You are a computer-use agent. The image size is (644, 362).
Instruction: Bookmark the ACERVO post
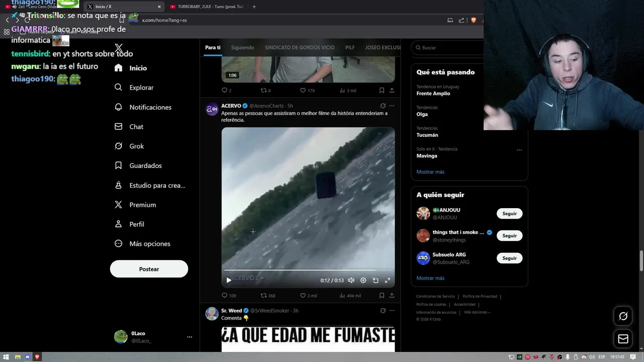tap(381, 296)
